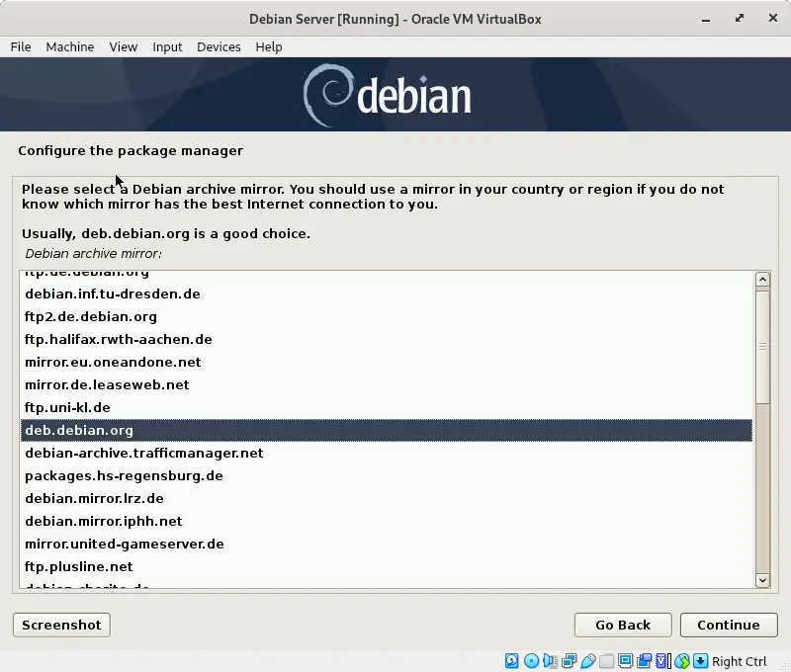Minimize the VirtualBox window
Image resolution: width=791 pixels, height=672 pixels.
pos(706,19)
